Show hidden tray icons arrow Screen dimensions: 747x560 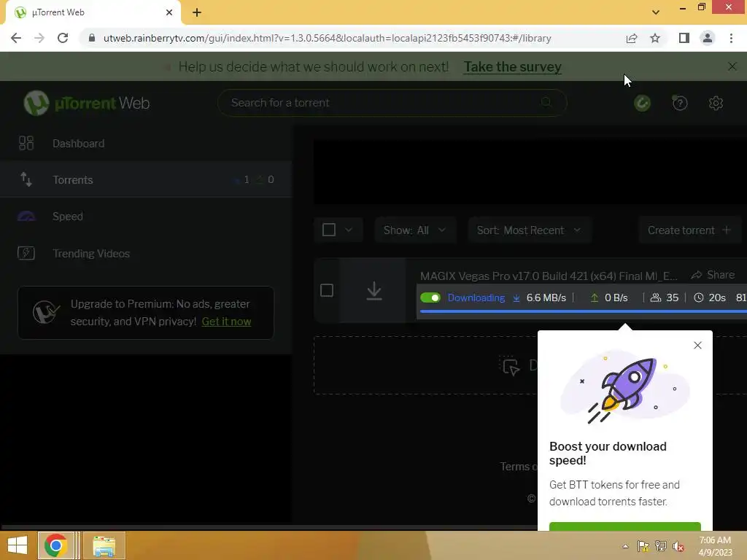pyautogui.click(x=625, y=546)
